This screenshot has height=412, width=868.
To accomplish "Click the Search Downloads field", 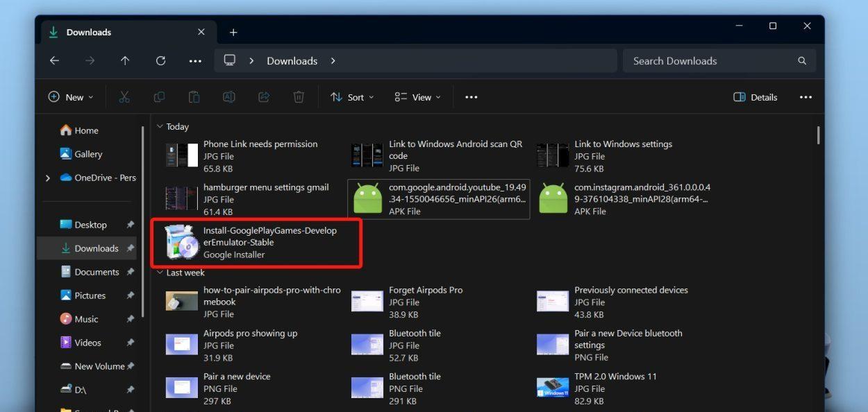I will (x=720, y=61).
